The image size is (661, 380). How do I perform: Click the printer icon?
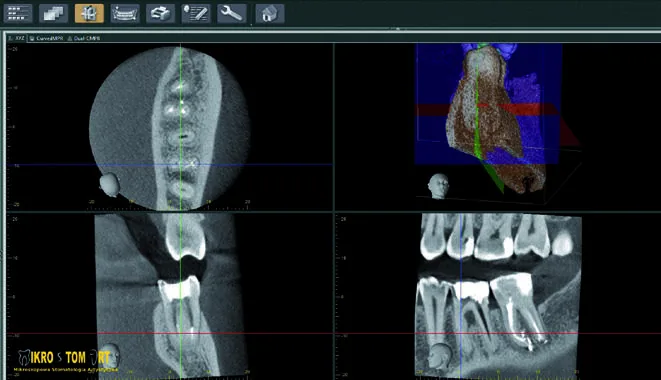click(160, 13)
